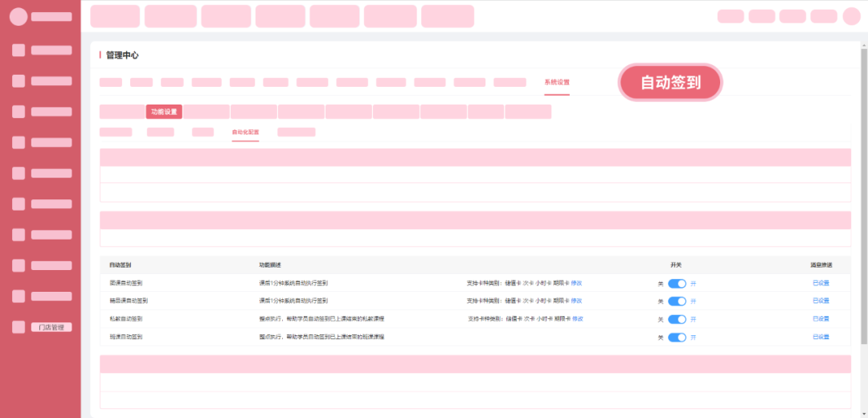Click 已设置 in the 私教自动签到 row
This screenshot has height=418, width=868.
(821, 319)
